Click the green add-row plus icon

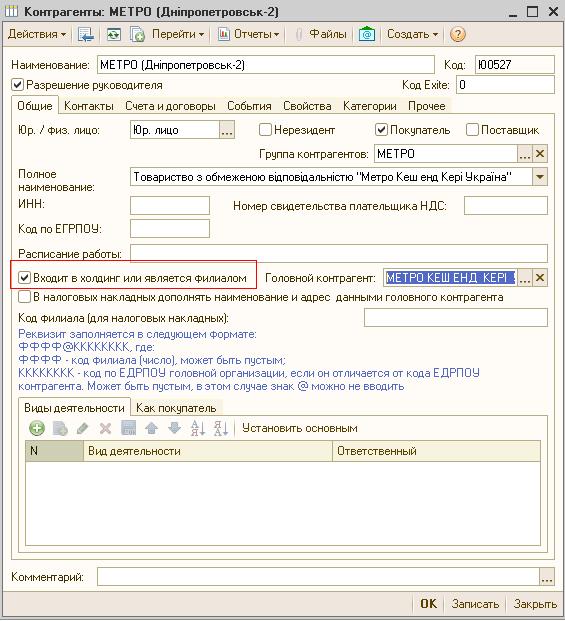(37, 428)
